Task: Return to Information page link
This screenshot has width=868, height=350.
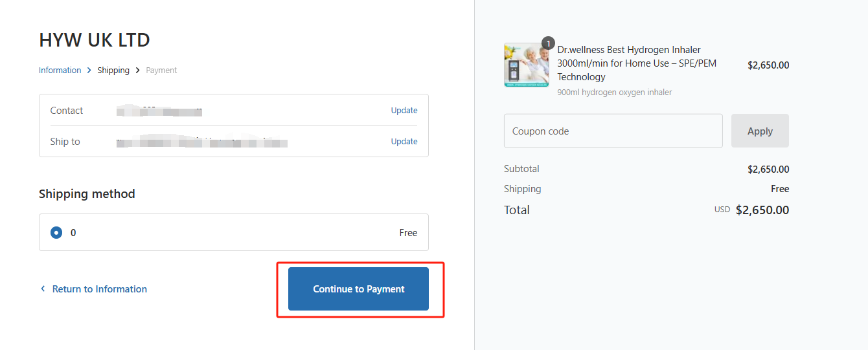Action: point(99,289)
